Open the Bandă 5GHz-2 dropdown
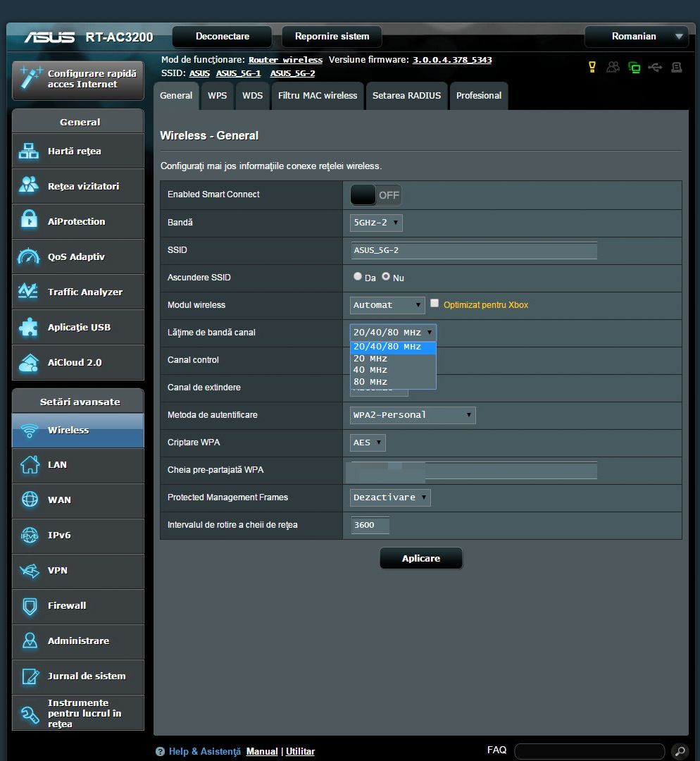This screenshot has height=761, width=700. 376,223
